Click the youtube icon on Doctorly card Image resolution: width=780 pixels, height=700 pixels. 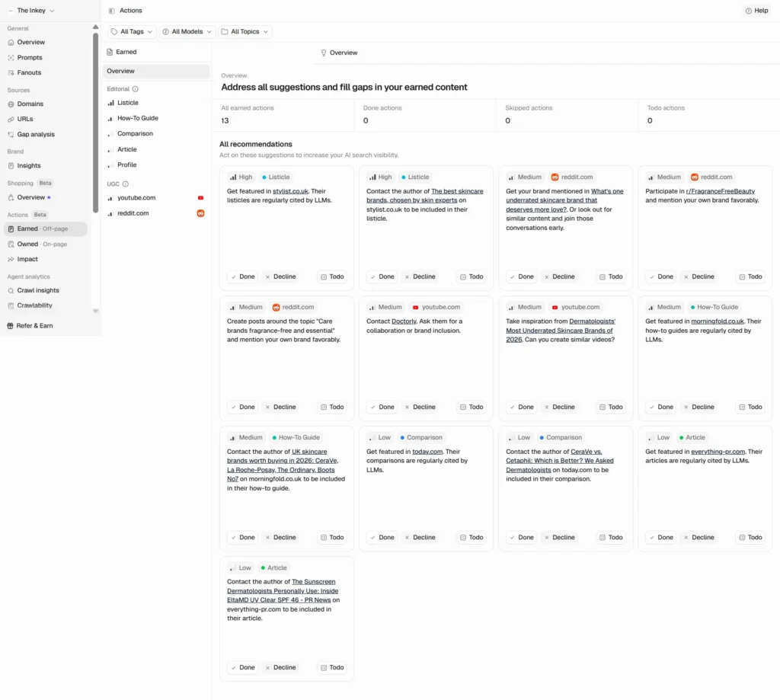415,308
